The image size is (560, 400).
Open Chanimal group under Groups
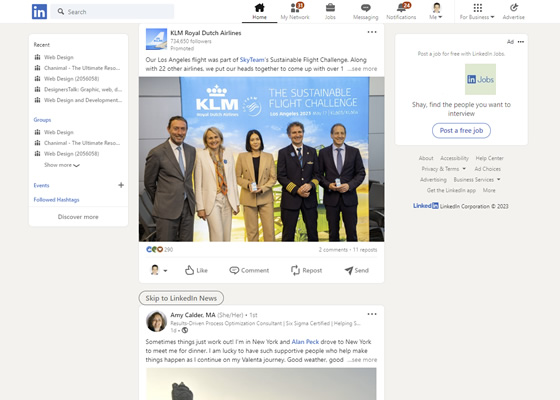click(x=82, y=143)
